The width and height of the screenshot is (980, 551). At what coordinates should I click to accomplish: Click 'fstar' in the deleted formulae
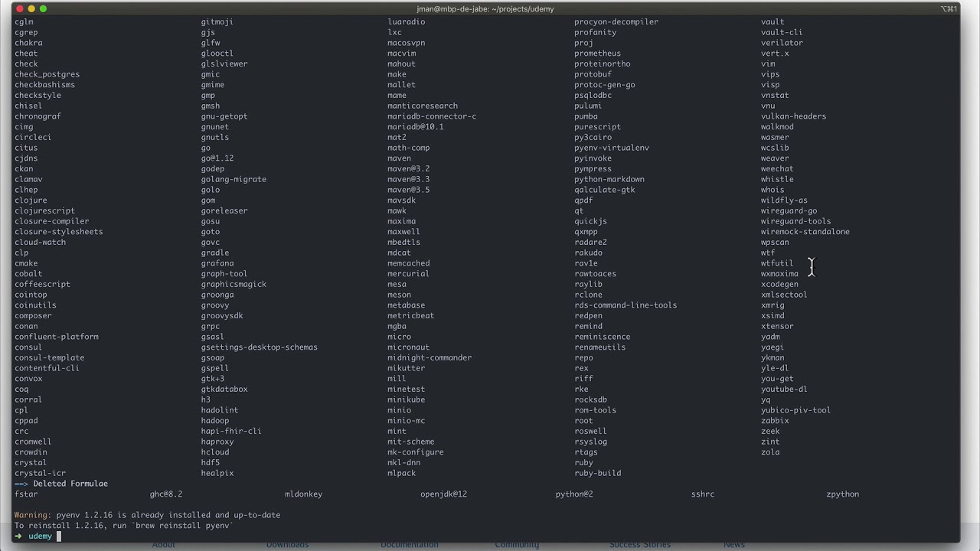(x=26, y=494)
